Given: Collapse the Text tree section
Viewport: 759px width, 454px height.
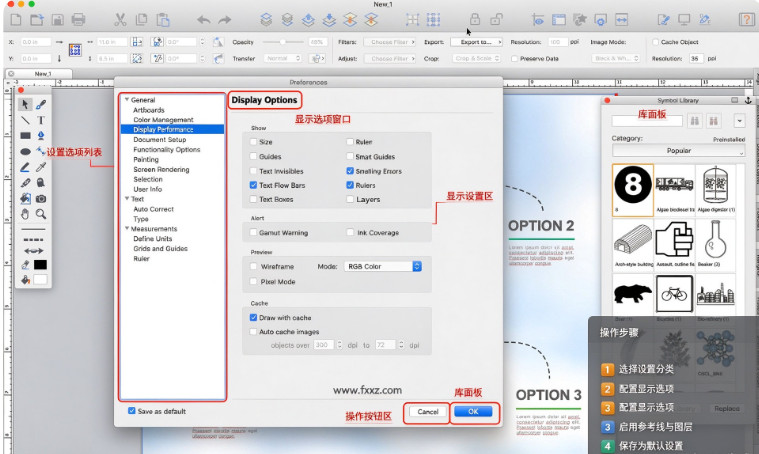Looking at the screenshot, I should 127,198.
